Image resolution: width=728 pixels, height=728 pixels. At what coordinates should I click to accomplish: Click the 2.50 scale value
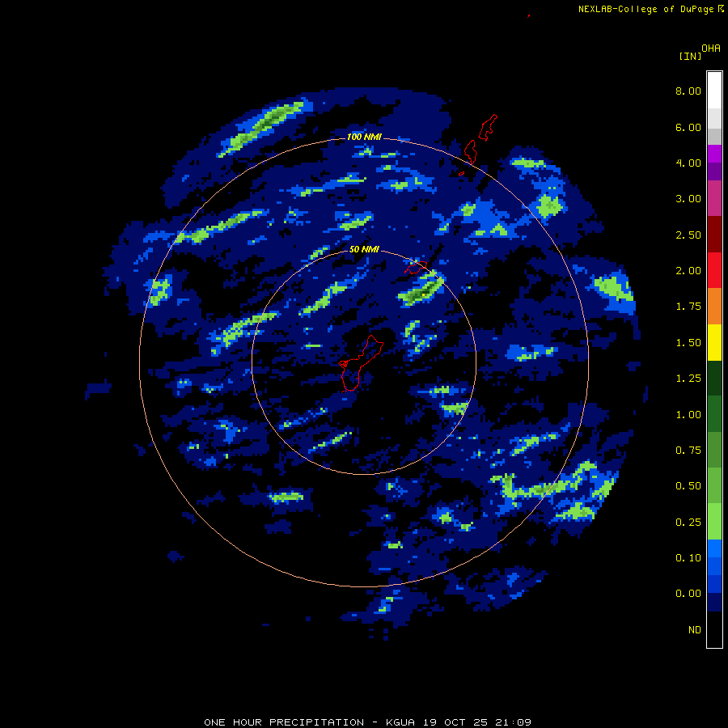click(x=688, y=235)
